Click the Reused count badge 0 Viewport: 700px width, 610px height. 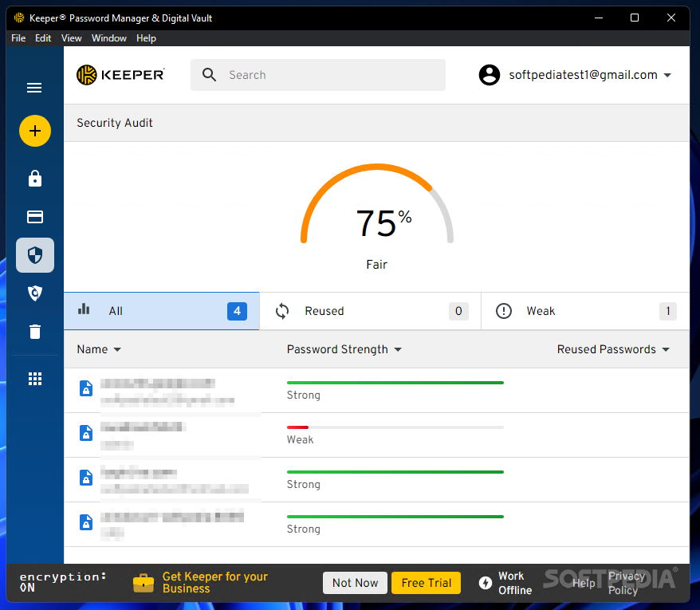click(x=458, y=311)
